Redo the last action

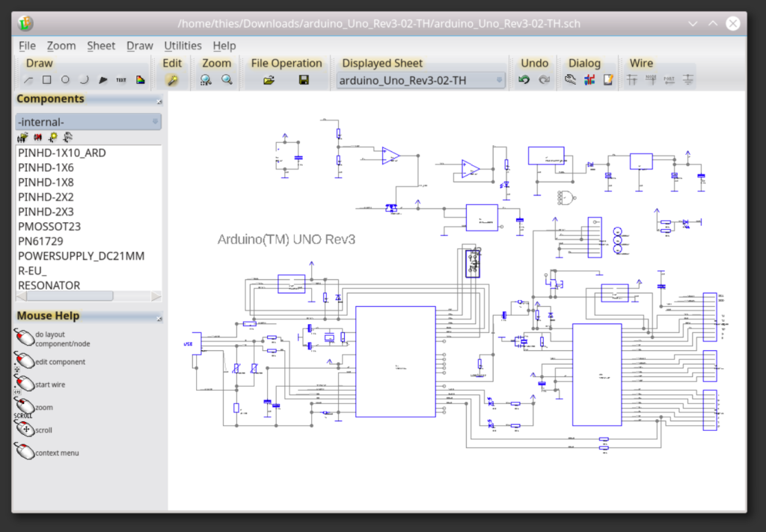point(544,79)
